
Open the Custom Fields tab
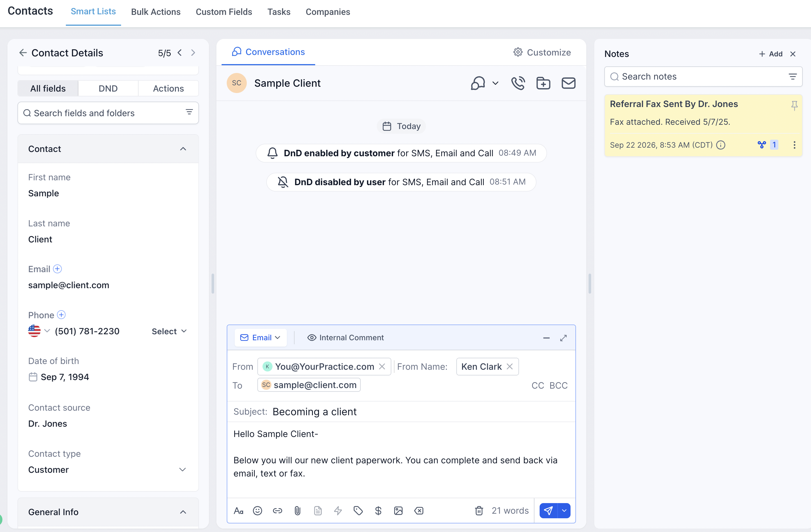pos(224,12)
